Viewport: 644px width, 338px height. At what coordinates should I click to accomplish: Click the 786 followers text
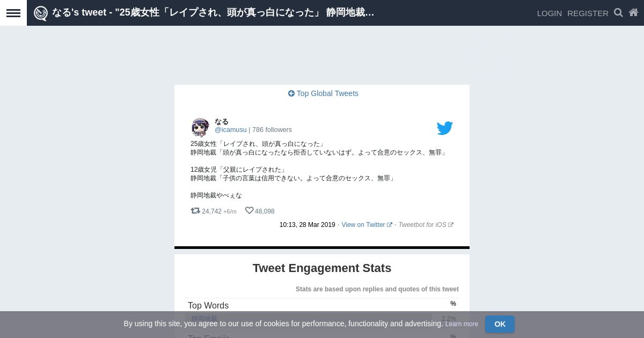point(272,130)
